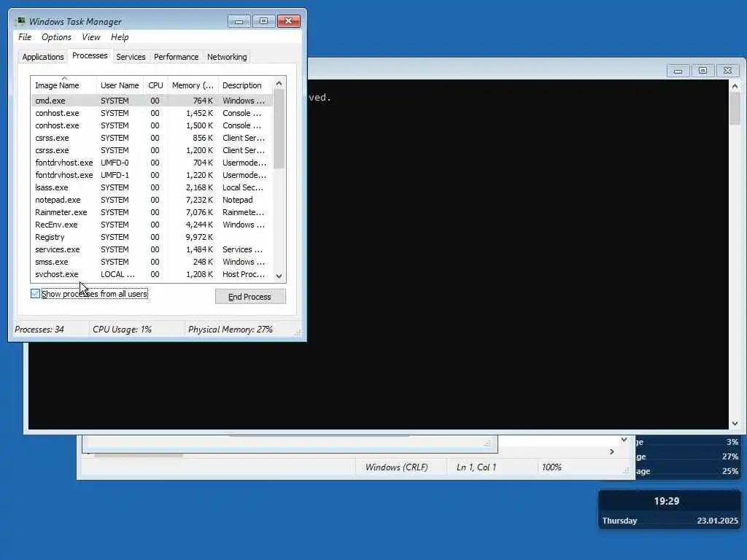747x560 pixels.
Task: Select fontdrvhost.exe row owned by UMFD-0
Action: pos(152,163)
